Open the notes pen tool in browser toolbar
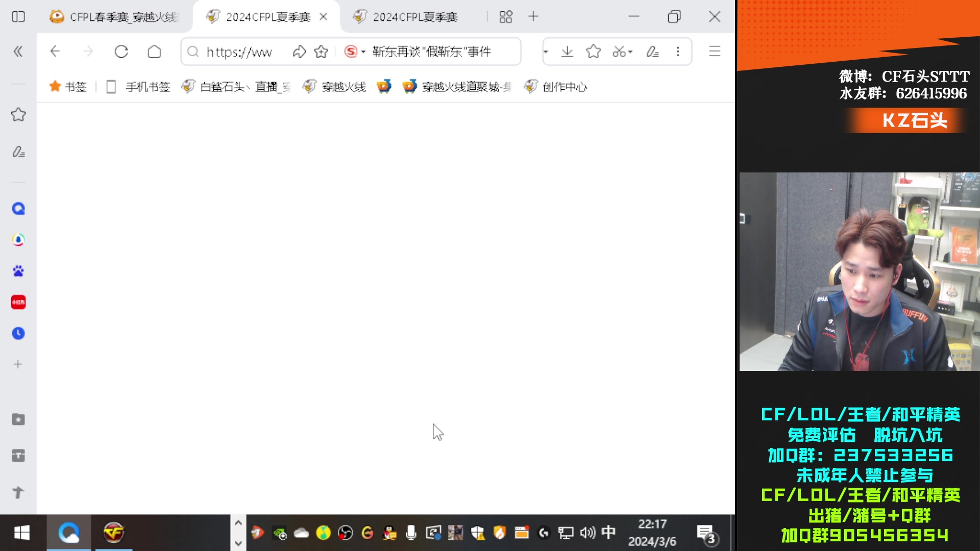 [x=652, y=52]
